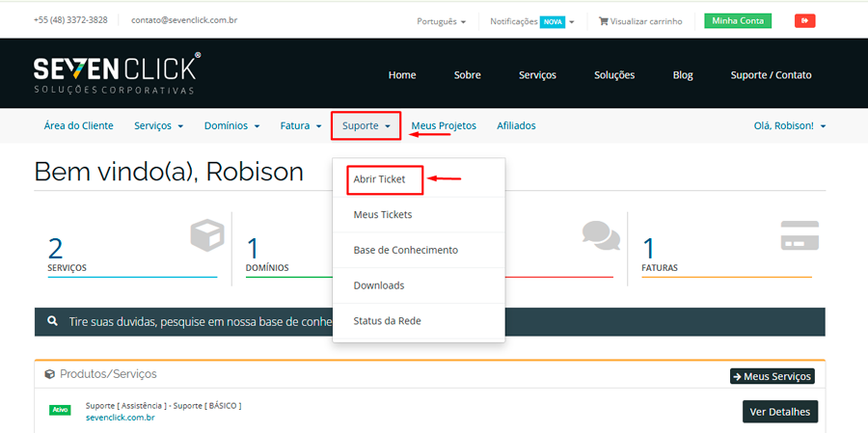Click the shopping cart icon

pos(604,21)
